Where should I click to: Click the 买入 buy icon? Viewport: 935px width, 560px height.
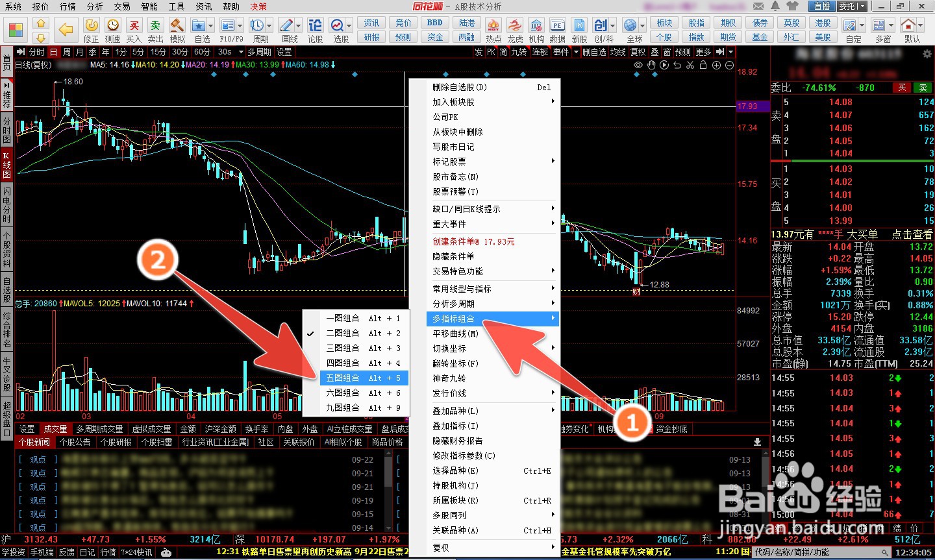point(134,25)
